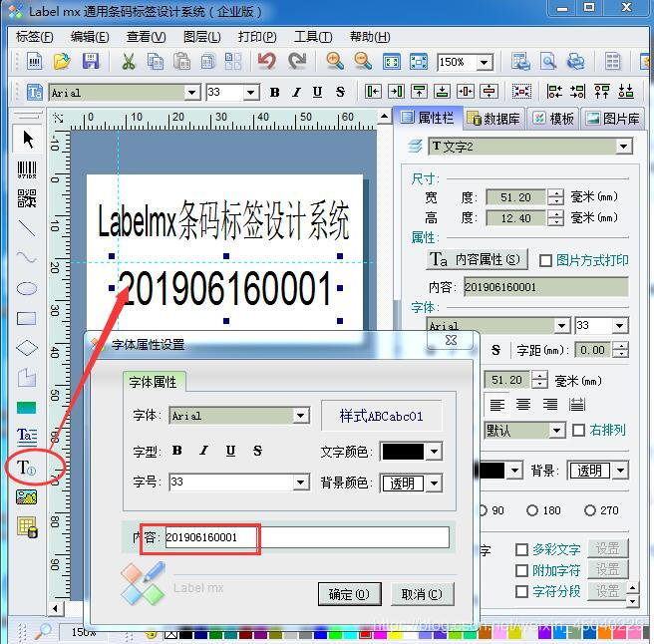Pick 文字颜色 black color swatch
The width and height of the screenshot is (654, 644).
[x=403, y=452]
